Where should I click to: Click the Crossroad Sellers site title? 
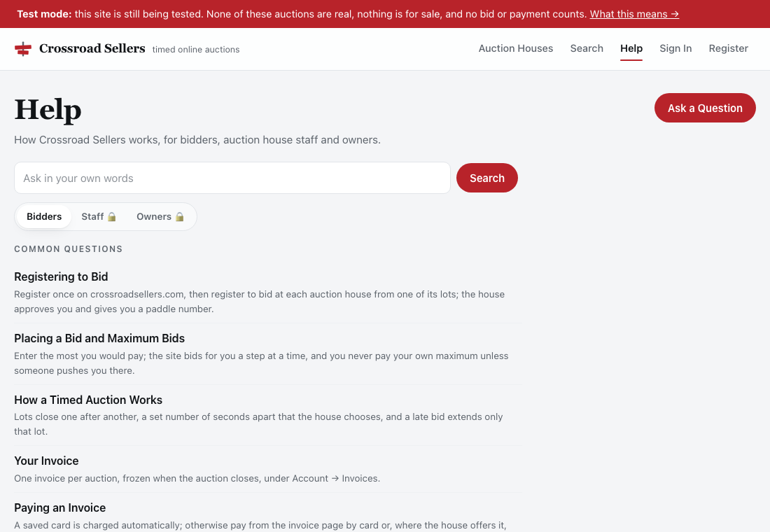(x=92, y=48)
